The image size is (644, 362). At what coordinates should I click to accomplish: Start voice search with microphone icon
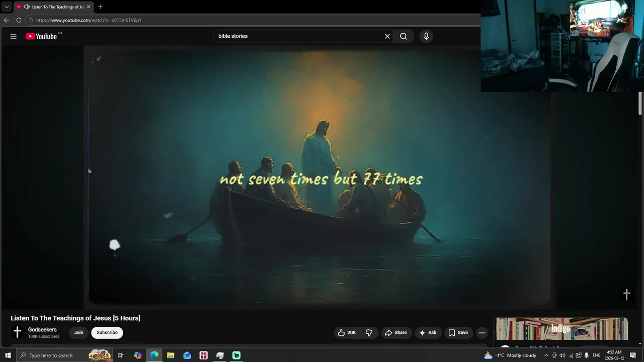click(x=426, y=36)
